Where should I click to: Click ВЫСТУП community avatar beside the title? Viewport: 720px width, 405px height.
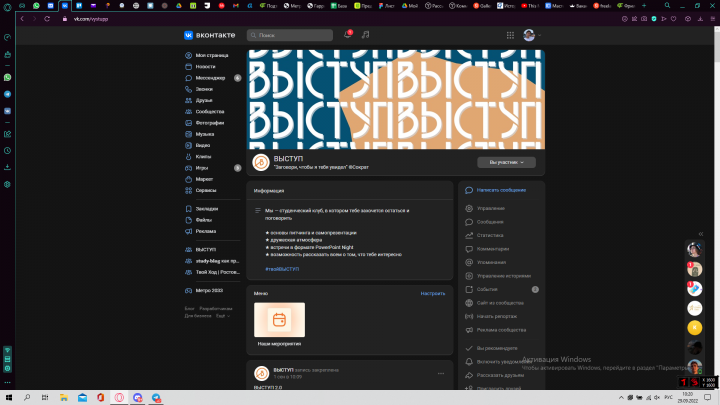(x=261, y=162)
